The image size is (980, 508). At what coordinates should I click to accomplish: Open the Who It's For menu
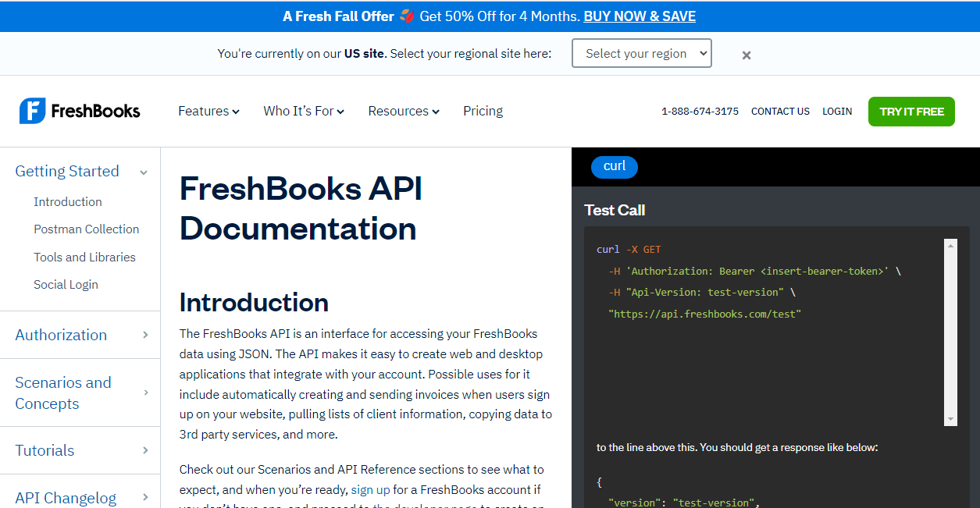304,111
